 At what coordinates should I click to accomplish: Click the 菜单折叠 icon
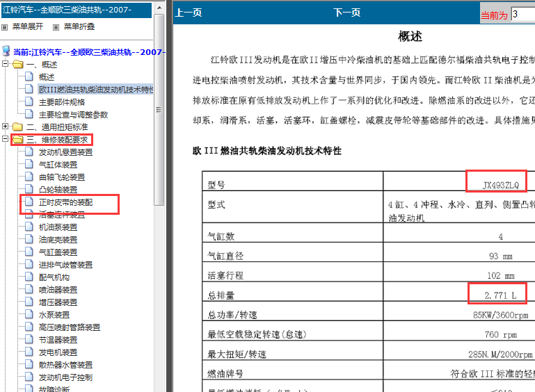coord(56,27)
